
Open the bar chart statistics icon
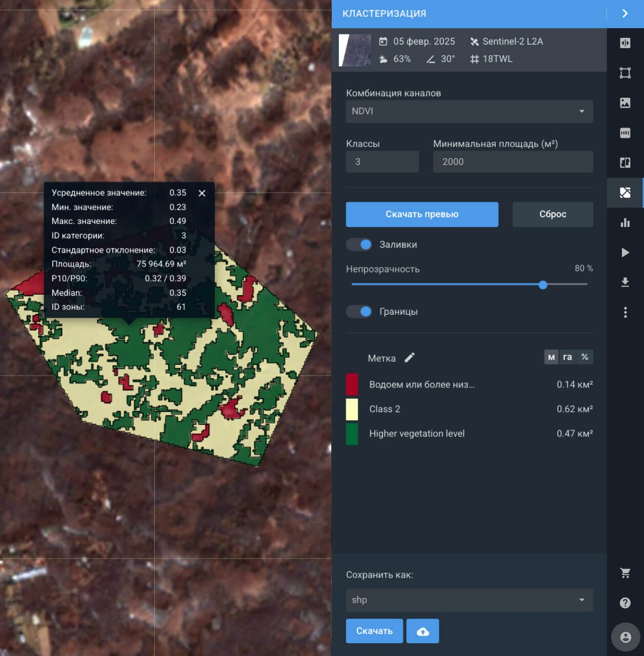coord(625,222)
